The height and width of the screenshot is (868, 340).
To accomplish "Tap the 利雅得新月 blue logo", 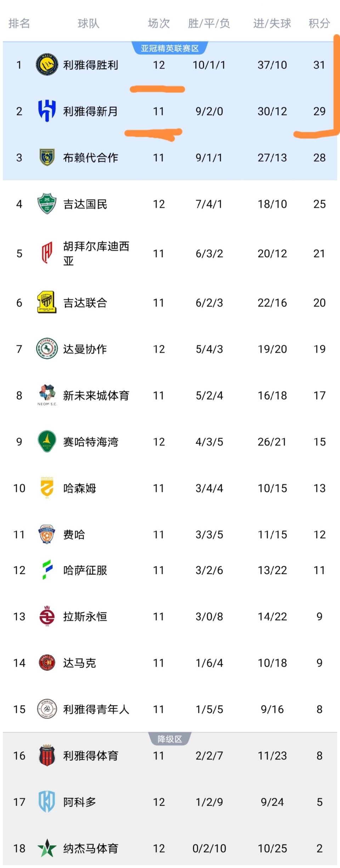I will pyautogui.click(x=47, y=111).
